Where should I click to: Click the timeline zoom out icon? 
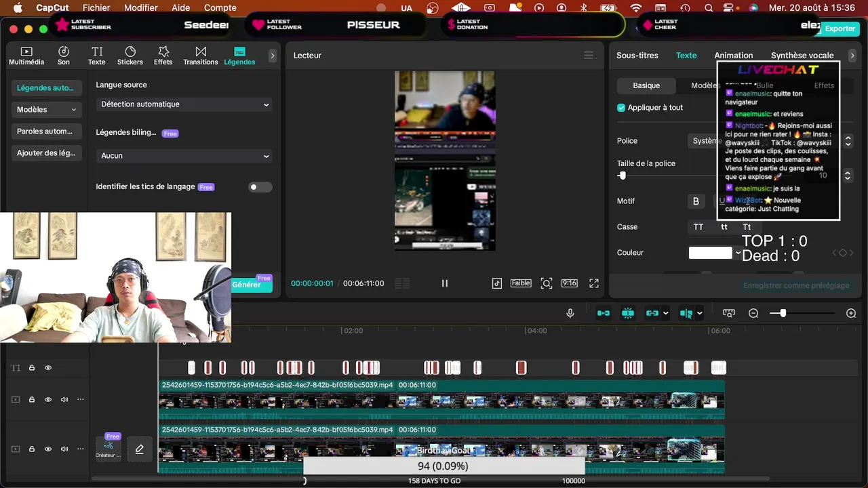(753, 313)
